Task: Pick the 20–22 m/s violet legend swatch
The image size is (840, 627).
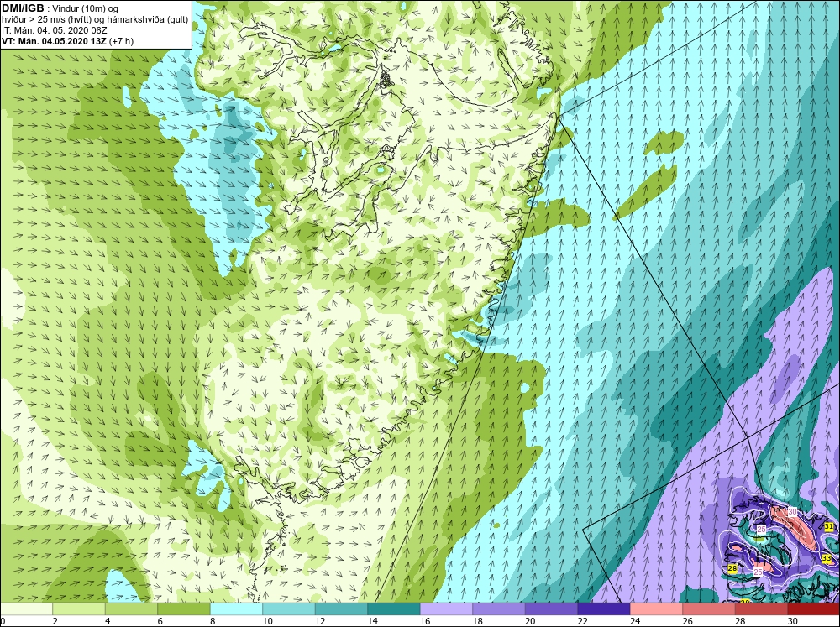Action: (x=551, y=609)
